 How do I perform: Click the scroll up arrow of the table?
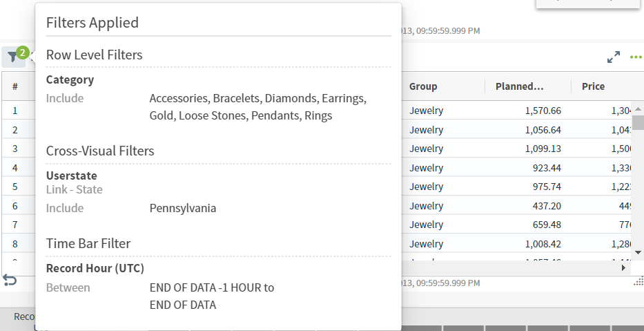[x=638, y=109]
